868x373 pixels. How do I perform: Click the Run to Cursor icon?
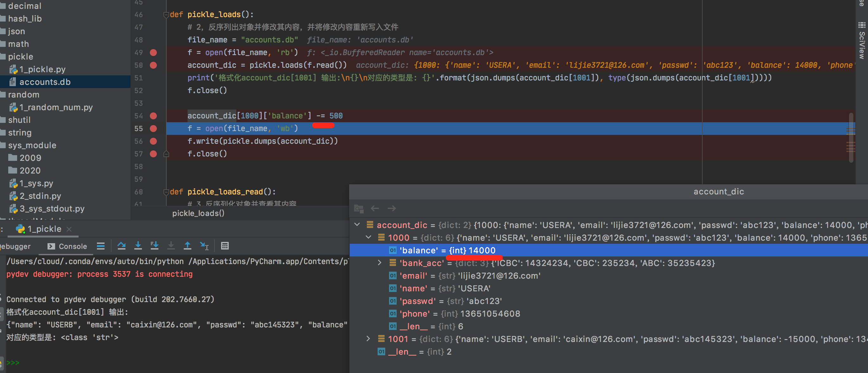click(x=204, y=246)
